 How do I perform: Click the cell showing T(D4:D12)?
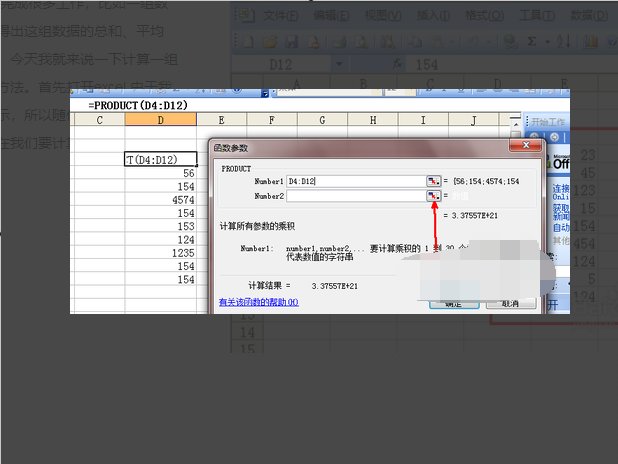(x=160, y=159)
